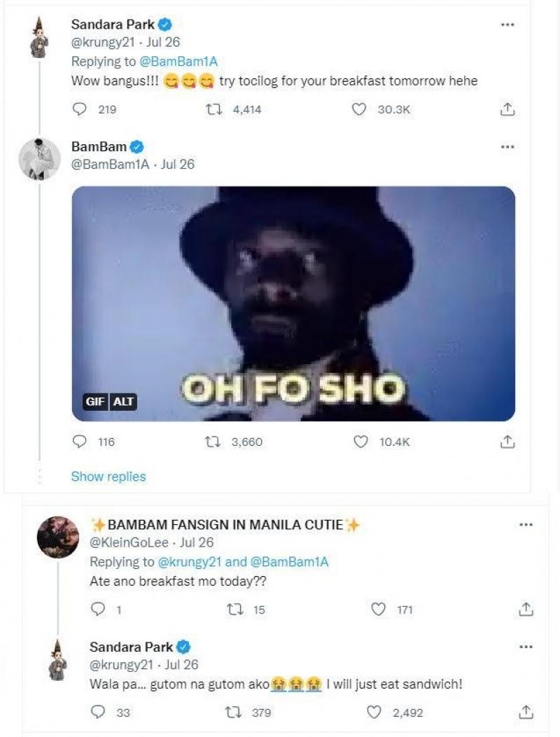Expand the Show replies link
Image resolution: width=560 pixels, height=737 pixels.
pos(108,477)
